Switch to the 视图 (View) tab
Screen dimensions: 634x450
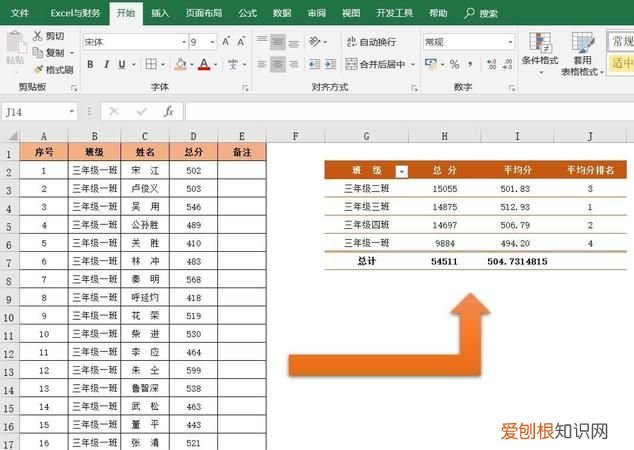click(x=351, y=13)
